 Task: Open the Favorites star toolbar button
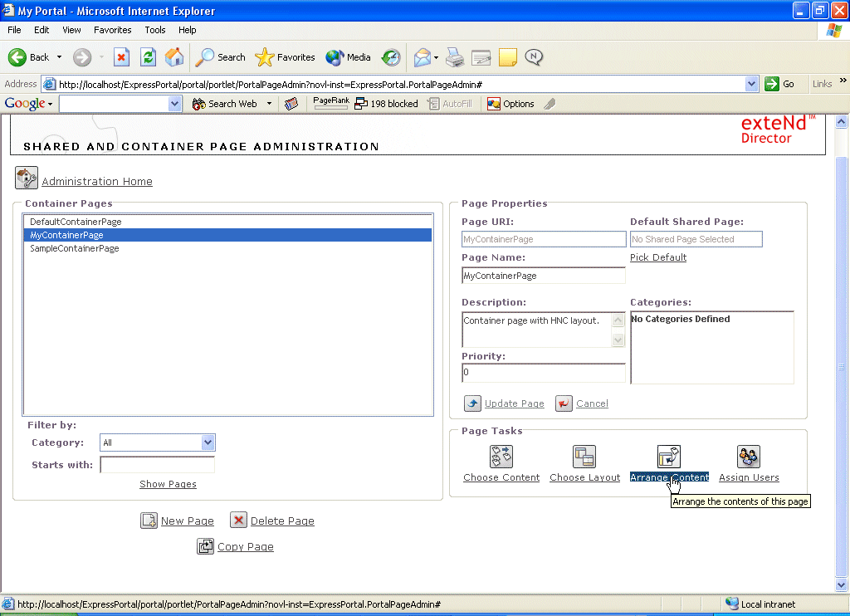pos(286,57)
